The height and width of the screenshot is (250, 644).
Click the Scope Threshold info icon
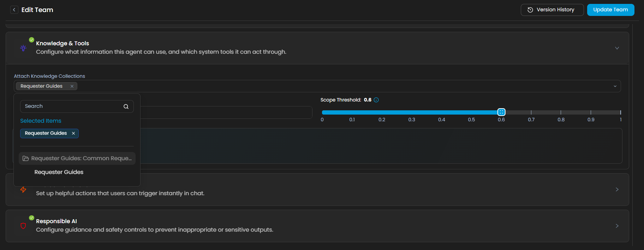(376, 100)
